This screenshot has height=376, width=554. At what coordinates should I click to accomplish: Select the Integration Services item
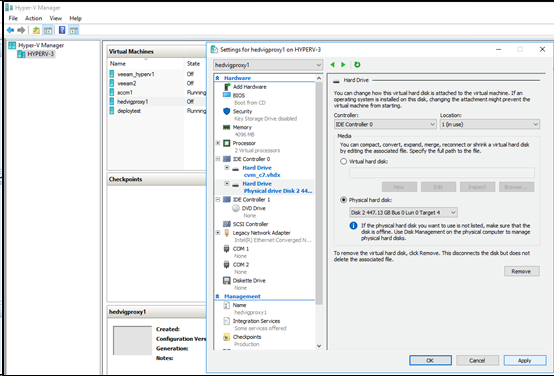coord(256,321)
